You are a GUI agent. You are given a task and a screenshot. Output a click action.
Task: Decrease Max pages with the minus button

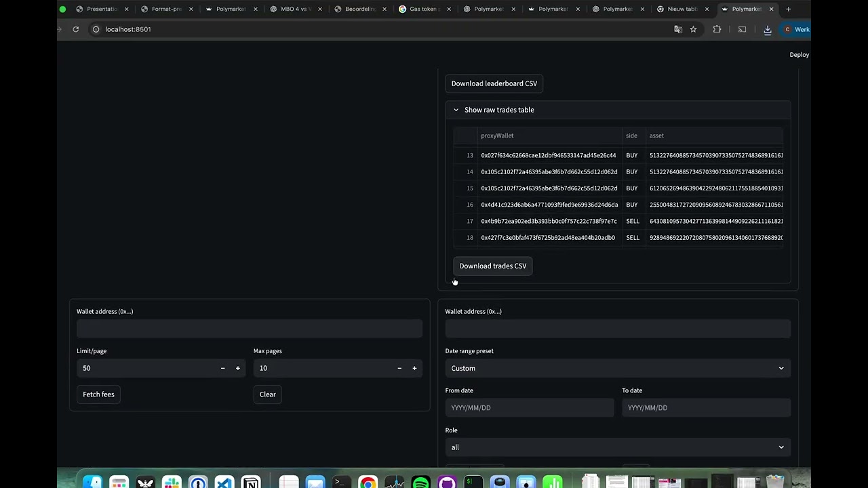click(399, 368)
